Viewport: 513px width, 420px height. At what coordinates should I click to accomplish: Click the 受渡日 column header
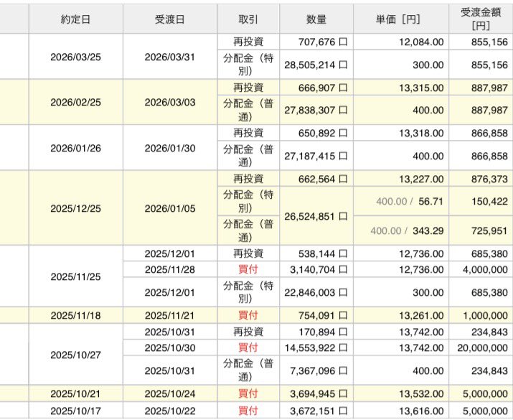click(x=170, y=19)
